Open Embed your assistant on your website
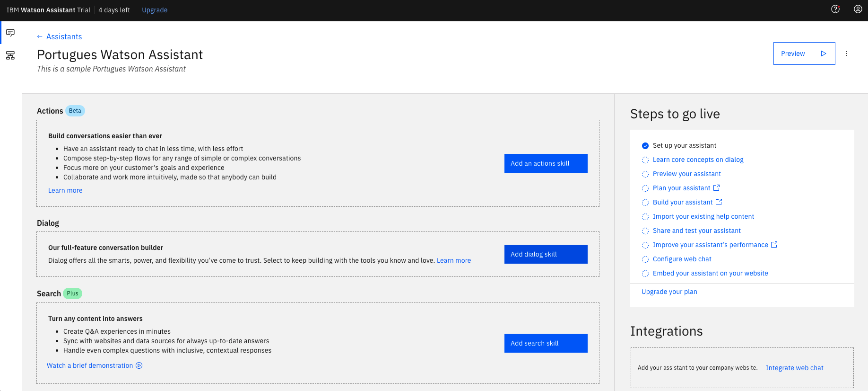 coord(710,273)
